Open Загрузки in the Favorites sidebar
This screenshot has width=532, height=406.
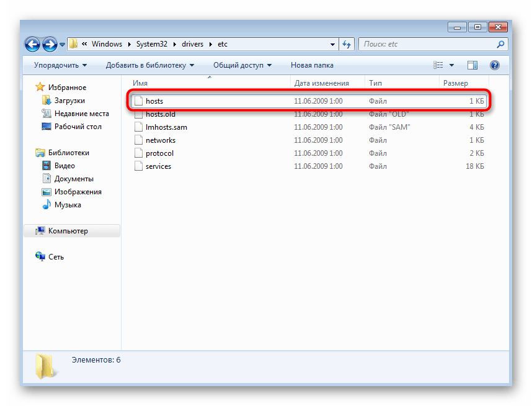tap(69, 101)
